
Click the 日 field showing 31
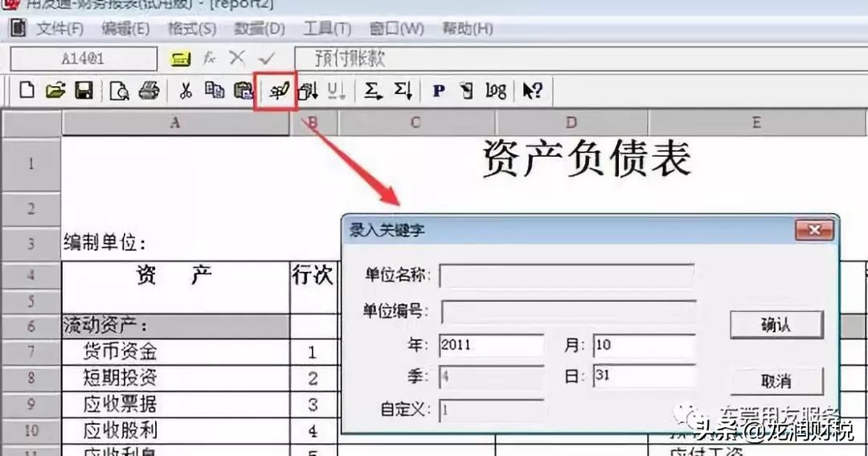pos(644,376)
